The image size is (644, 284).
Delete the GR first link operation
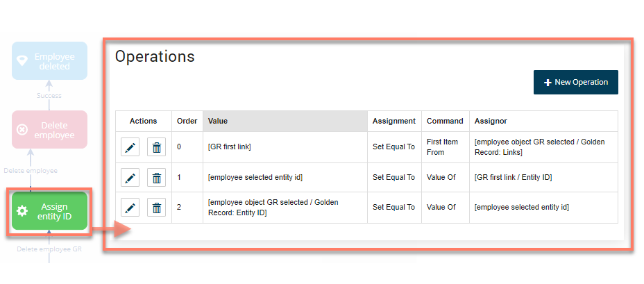coord(157,147)
